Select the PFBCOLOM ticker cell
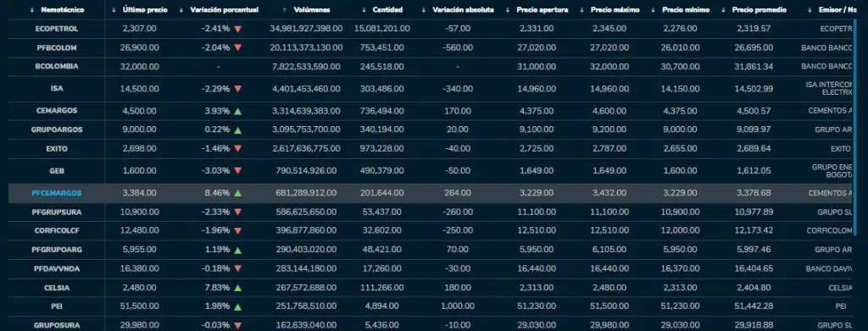The width and height of the screenshot is (868, 331). pyautogui.click(x=57, y=48)
